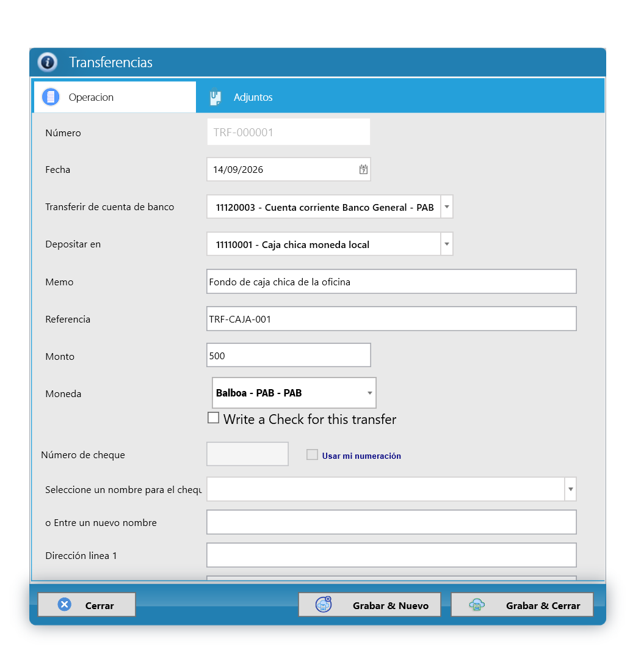Select the 11110001 Caja chica moneda local text
The height and width of the screenshot is (672, 641).
point(292,245)
